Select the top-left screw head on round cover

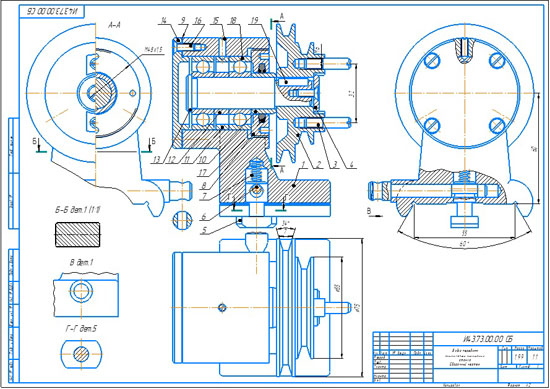(x=432, y=61)
